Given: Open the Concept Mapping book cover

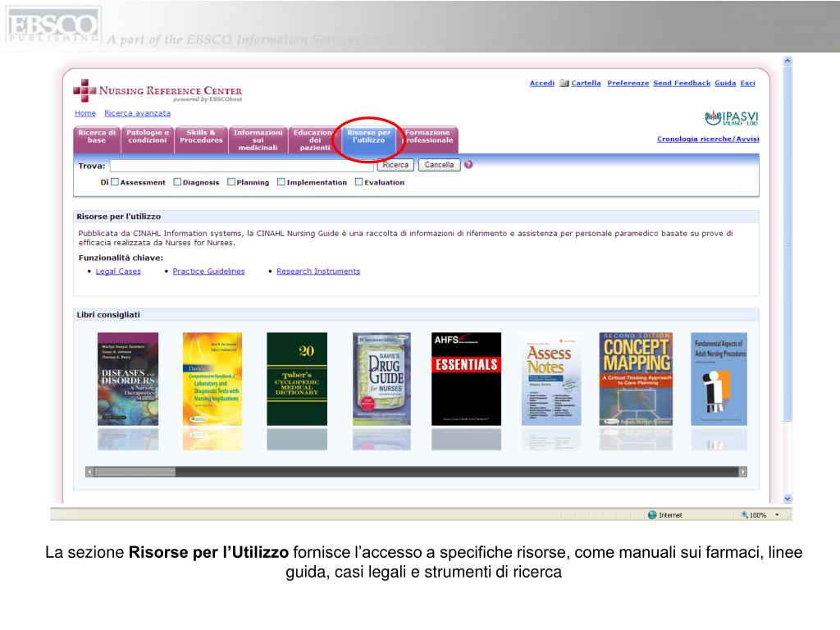Looking at the screenshot, I should (636, 379).
